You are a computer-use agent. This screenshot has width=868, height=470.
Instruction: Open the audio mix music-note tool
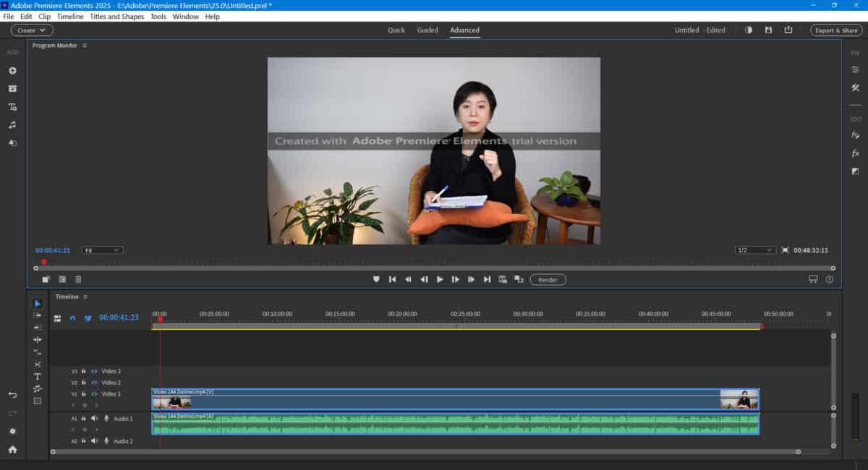click(x=38, y=389)
